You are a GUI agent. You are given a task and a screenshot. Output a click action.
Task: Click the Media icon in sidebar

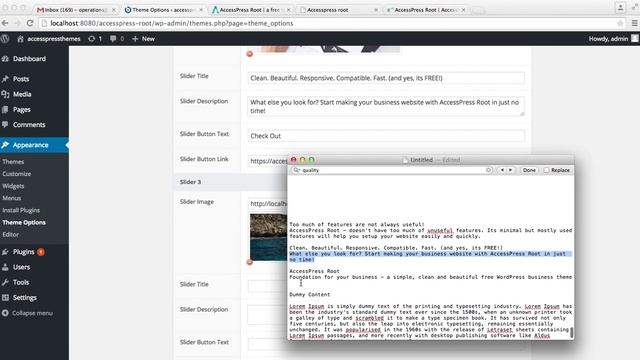5,94
